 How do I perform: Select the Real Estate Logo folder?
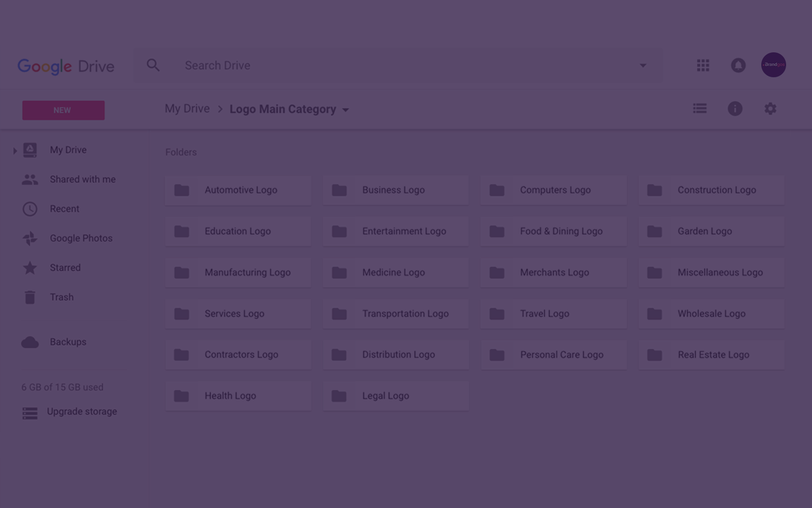click(x=711, y=355)
